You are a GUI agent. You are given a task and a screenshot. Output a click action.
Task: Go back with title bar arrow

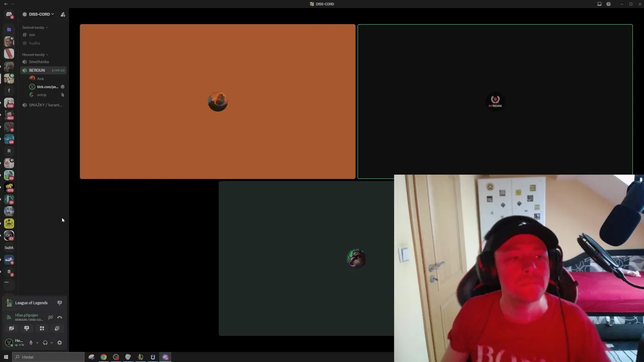[5, 4]
